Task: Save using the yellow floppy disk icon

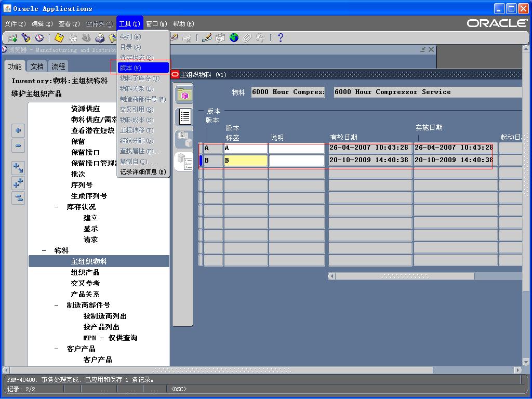Action: [x=59, y=38]
